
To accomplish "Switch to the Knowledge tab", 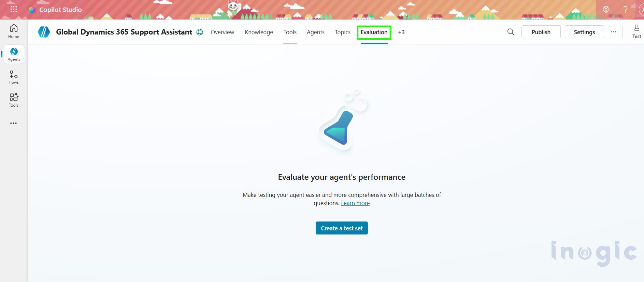I will point(259,32).
